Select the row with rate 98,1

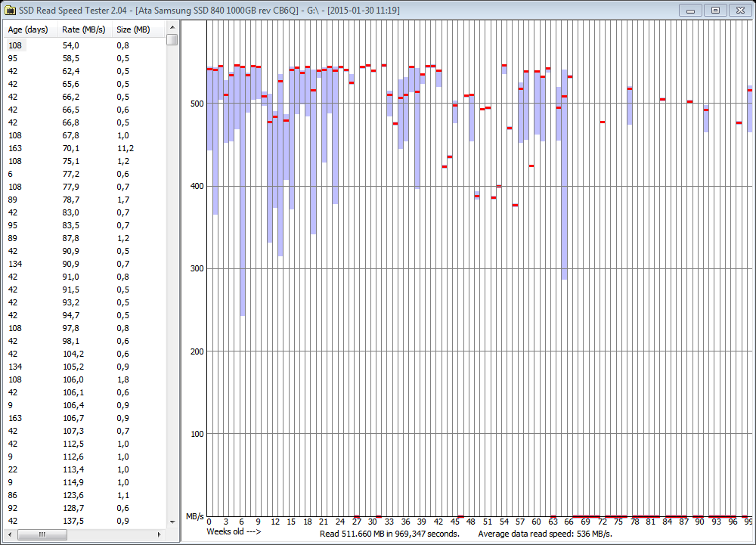85,341
